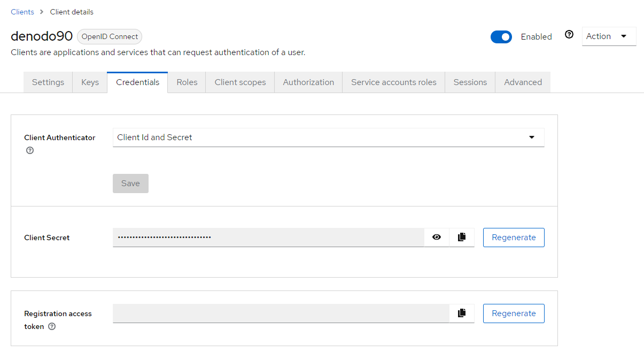Click inside the Client Secret field
This screenshot has height=352, width=644.
click(x=268, y=238)
